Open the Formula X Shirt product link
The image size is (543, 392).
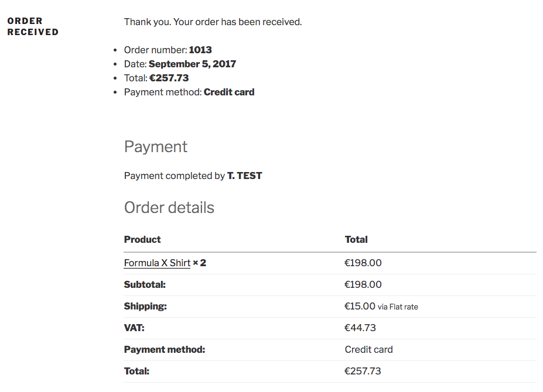(157, 263)
